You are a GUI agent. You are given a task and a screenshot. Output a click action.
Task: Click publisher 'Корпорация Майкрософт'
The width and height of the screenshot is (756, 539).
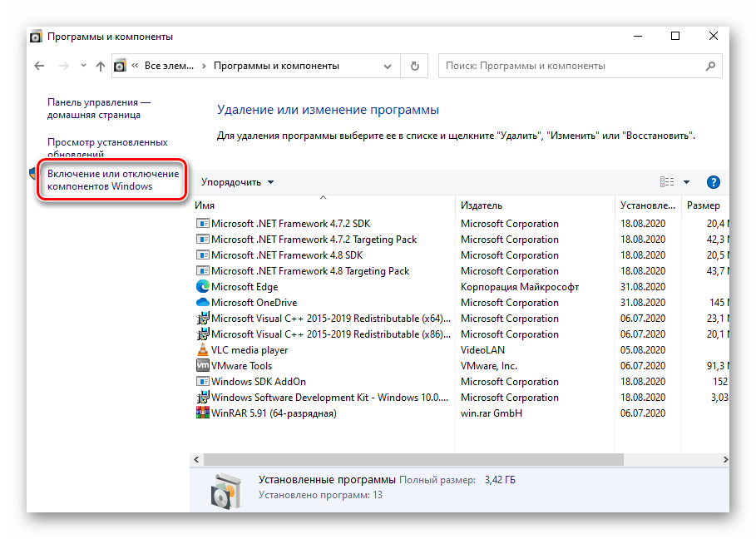[520, 287]
